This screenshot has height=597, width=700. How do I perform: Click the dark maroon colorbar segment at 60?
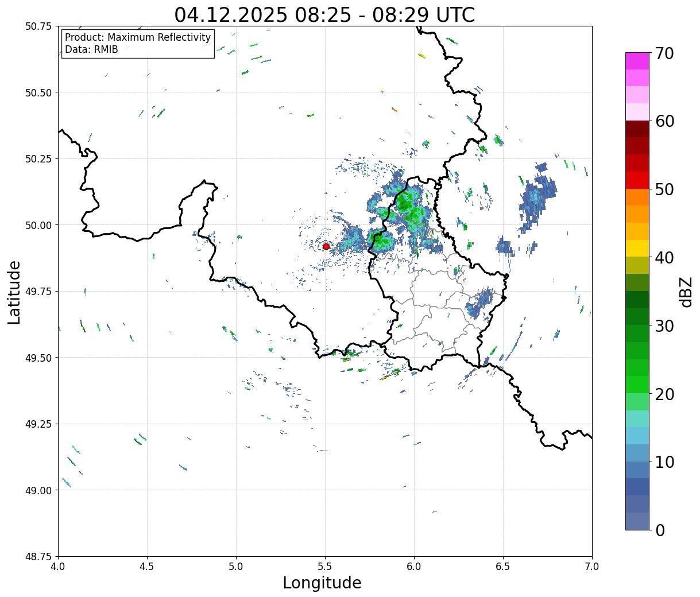tap(637, 129)
